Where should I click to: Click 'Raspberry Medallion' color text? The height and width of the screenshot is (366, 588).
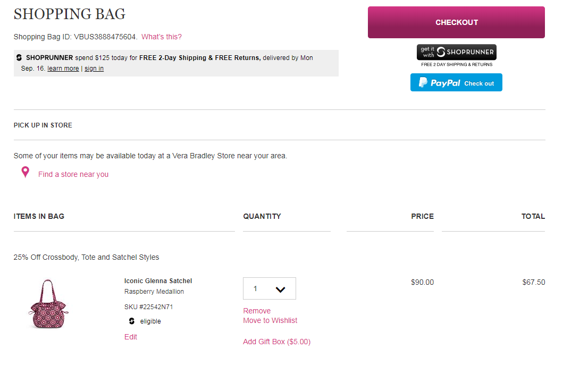(154, 292)
